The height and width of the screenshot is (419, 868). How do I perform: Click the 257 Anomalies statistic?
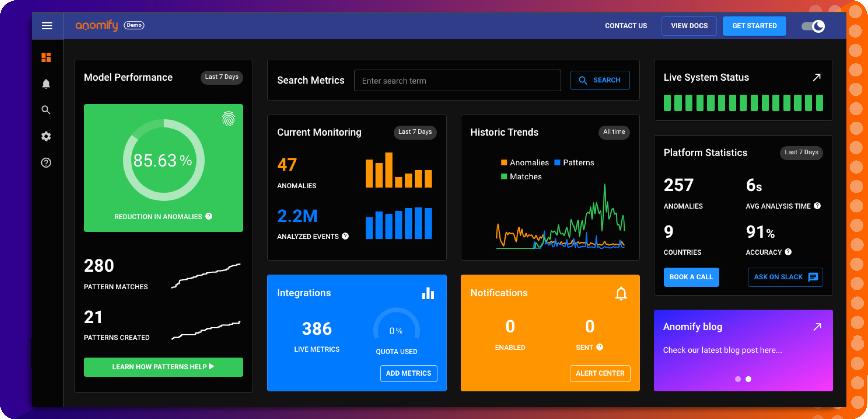pos(679,185)
